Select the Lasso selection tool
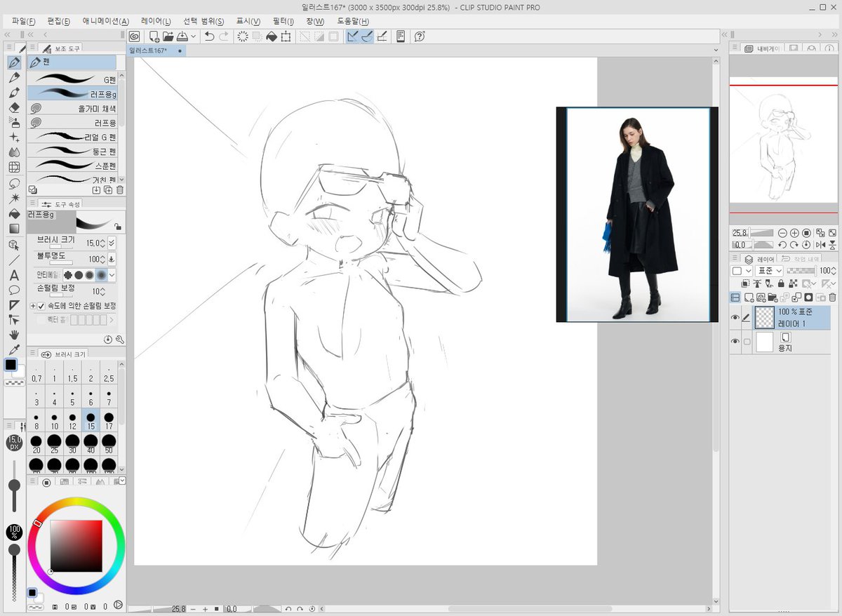 coord(14,183)
